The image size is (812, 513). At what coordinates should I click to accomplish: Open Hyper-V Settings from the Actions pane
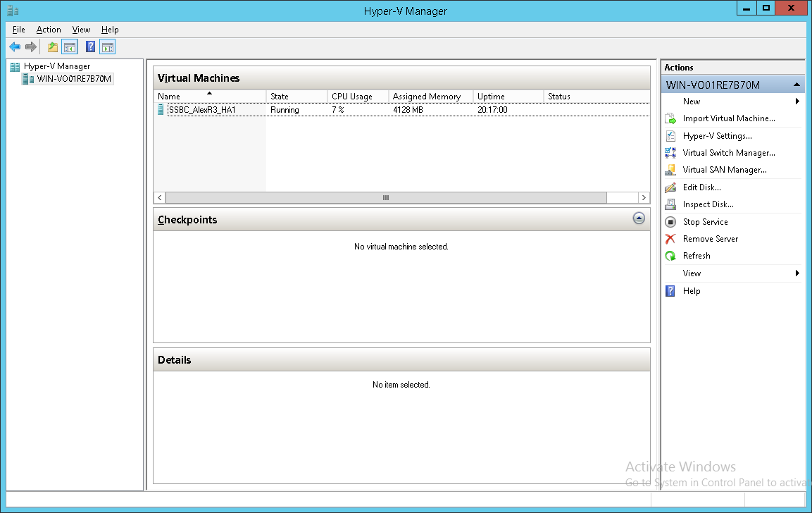coord(671,135)
